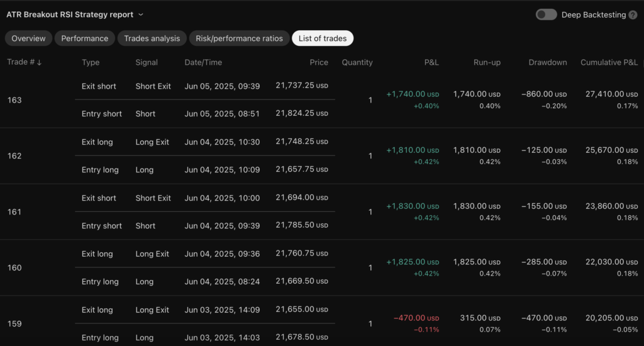Image resolution: width=644 pixels, height=346 pixels.
Task: Select the Run-up column header
Action: pyautogui.click(x=487, y=62)
